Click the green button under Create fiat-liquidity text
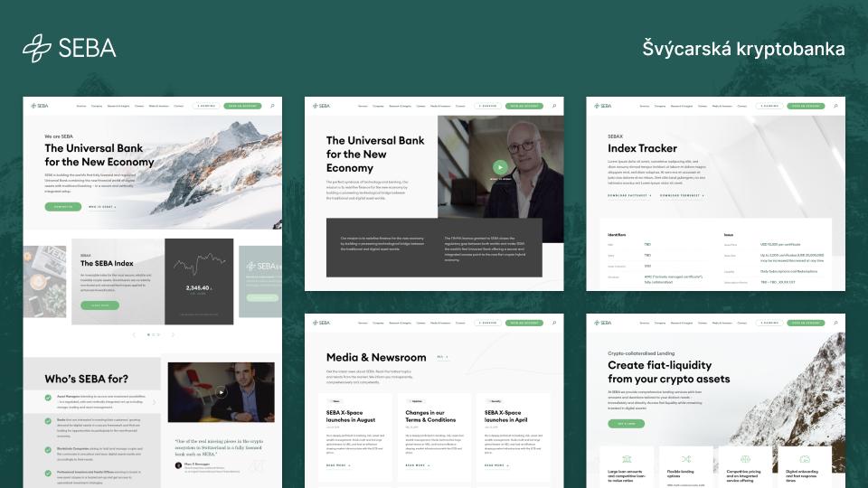Image resolution: width=868 pixels, height=488 pixels. click(626, 424)
